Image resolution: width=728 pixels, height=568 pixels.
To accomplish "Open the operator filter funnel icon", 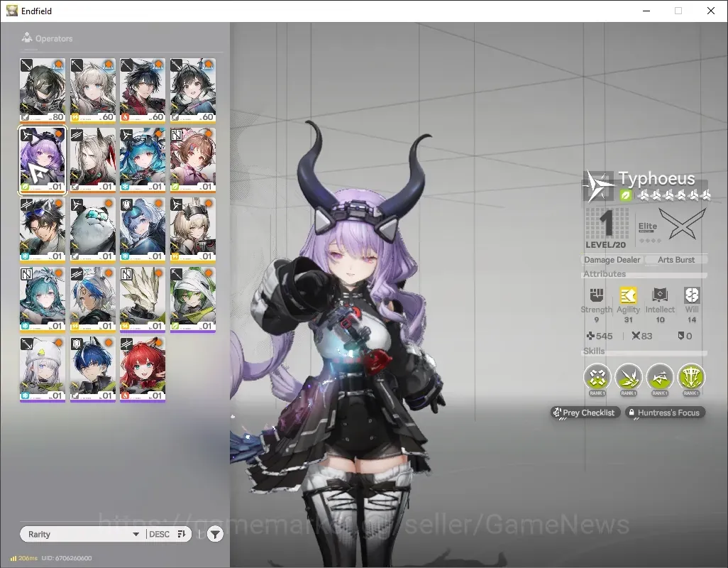I will pos(215,534).
